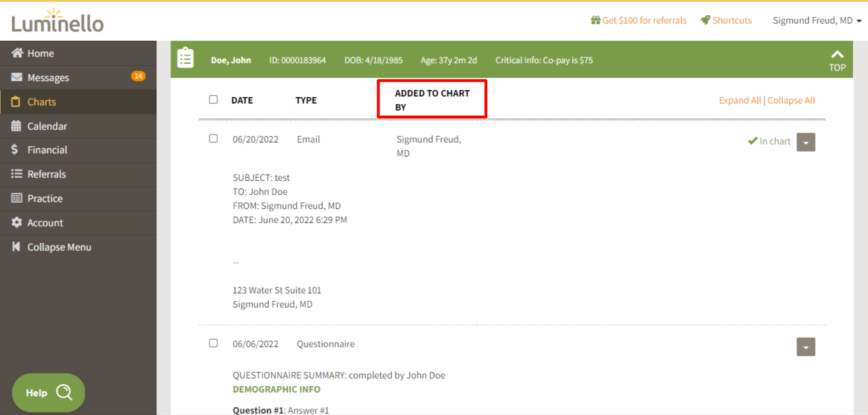
Task: Click the Email type cell
Action: coord(309,139)
